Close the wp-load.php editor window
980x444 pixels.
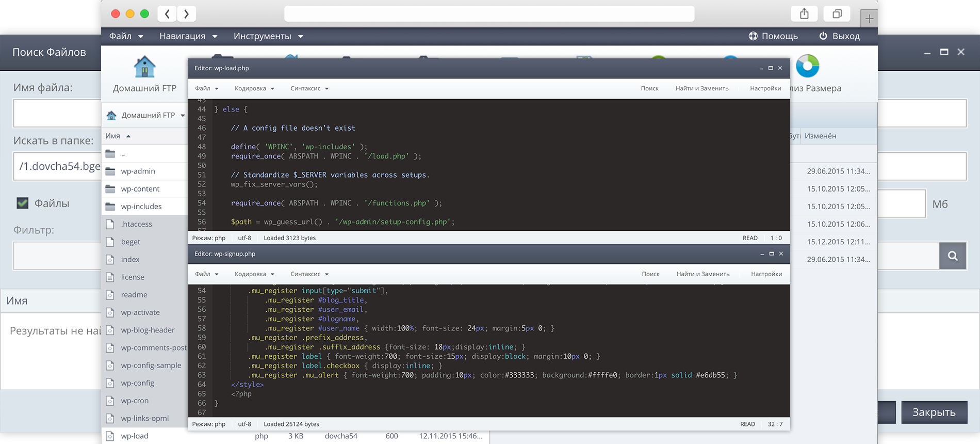click(x=780, y=68)
